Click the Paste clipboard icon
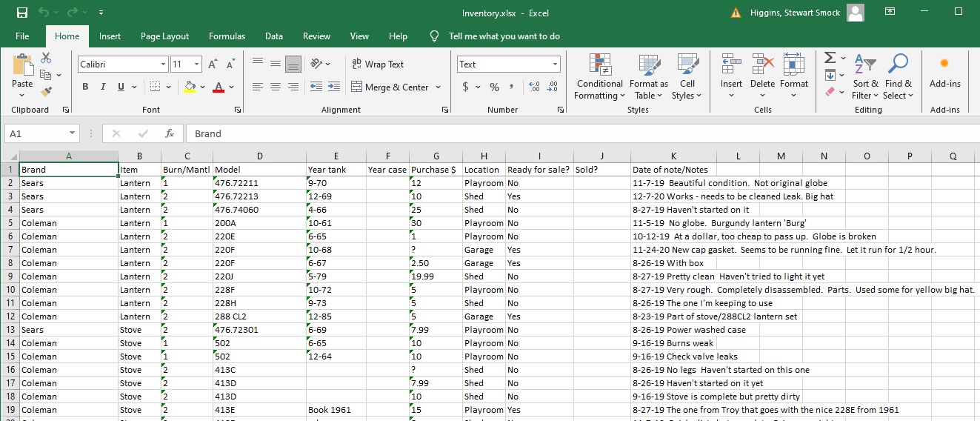Viewport: 980px width, 421px height. coord(23,65)
